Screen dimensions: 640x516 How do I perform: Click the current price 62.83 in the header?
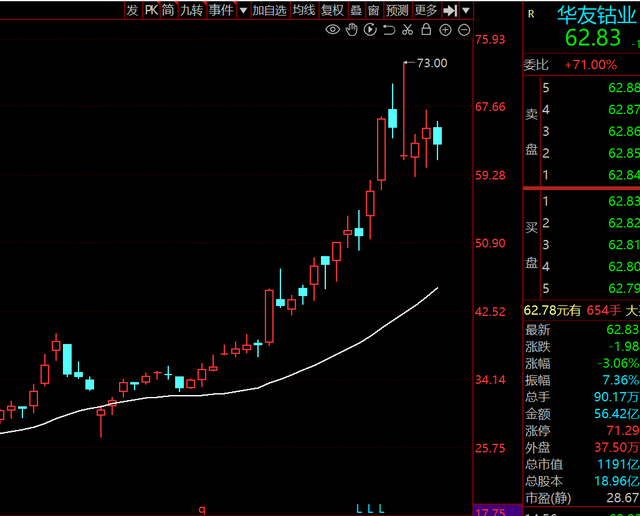point(593,38)
